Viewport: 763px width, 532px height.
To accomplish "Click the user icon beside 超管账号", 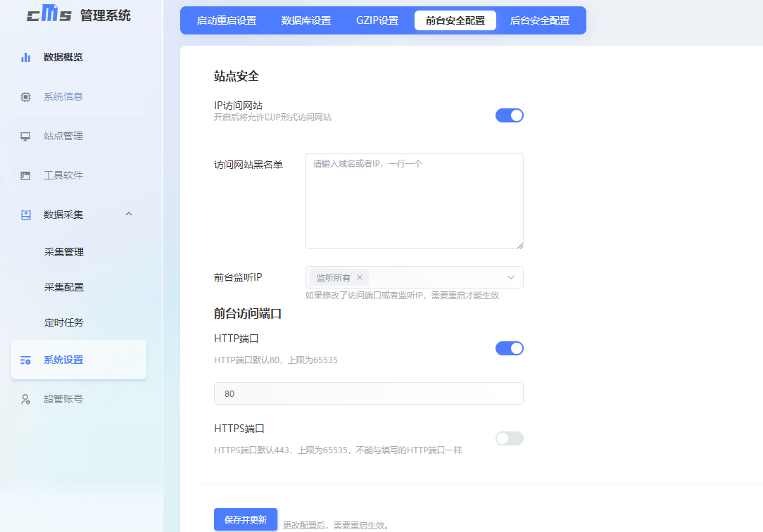I will (26, 399).
